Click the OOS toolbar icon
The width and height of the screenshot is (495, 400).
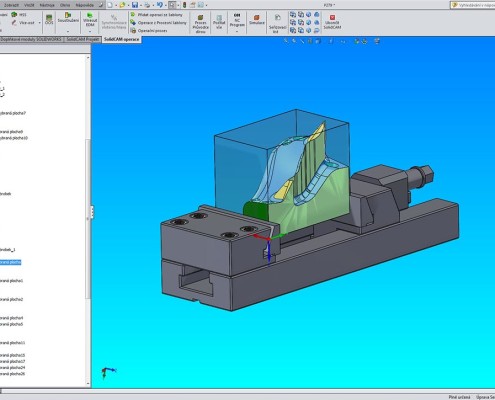pos(49,19)
